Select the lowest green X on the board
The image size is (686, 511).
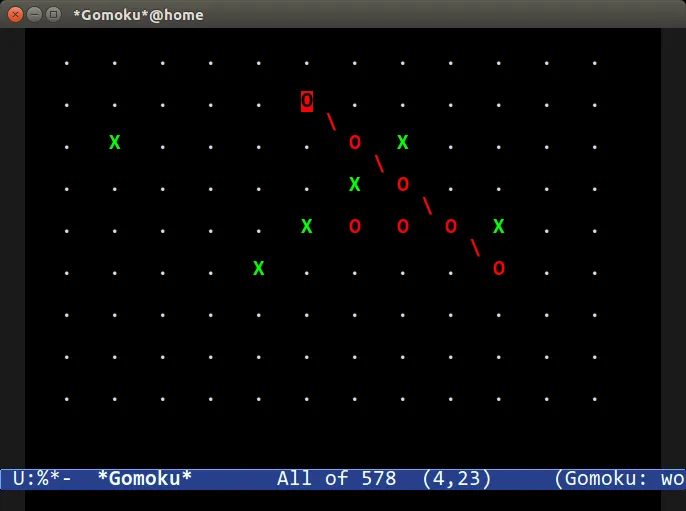coord(259,268)
